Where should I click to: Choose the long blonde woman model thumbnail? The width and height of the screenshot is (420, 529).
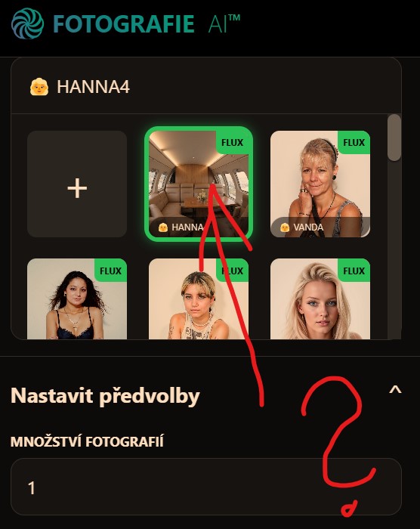320,299
